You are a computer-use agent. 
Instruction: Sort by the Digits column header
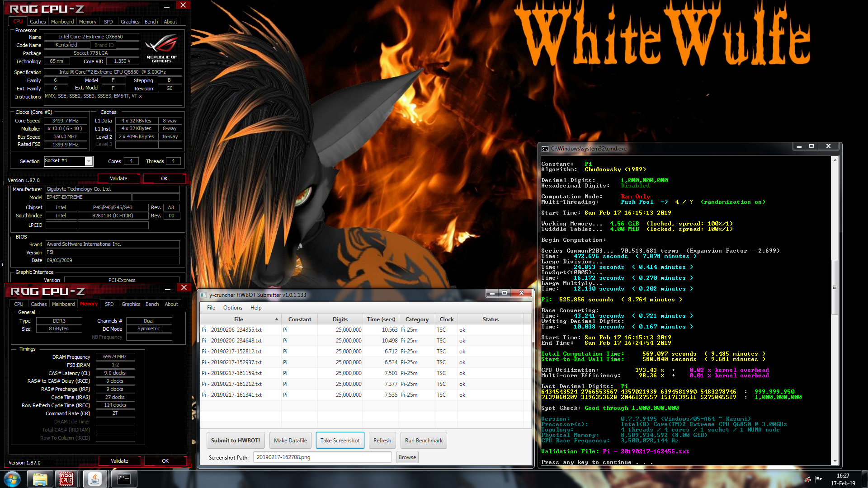pyautogui.click(x=340, y=319)
